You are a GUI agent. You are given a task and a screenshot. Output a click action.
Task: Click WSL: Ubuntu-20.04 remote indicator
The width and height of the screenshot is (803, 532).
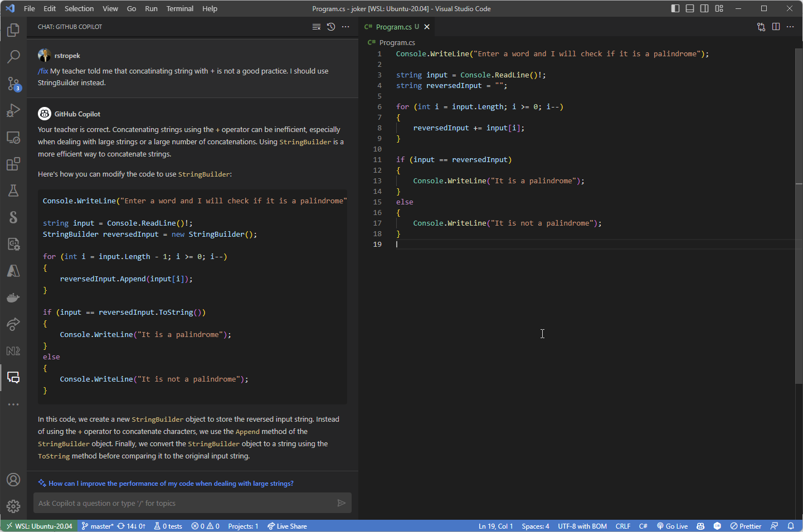pos(39,526)
